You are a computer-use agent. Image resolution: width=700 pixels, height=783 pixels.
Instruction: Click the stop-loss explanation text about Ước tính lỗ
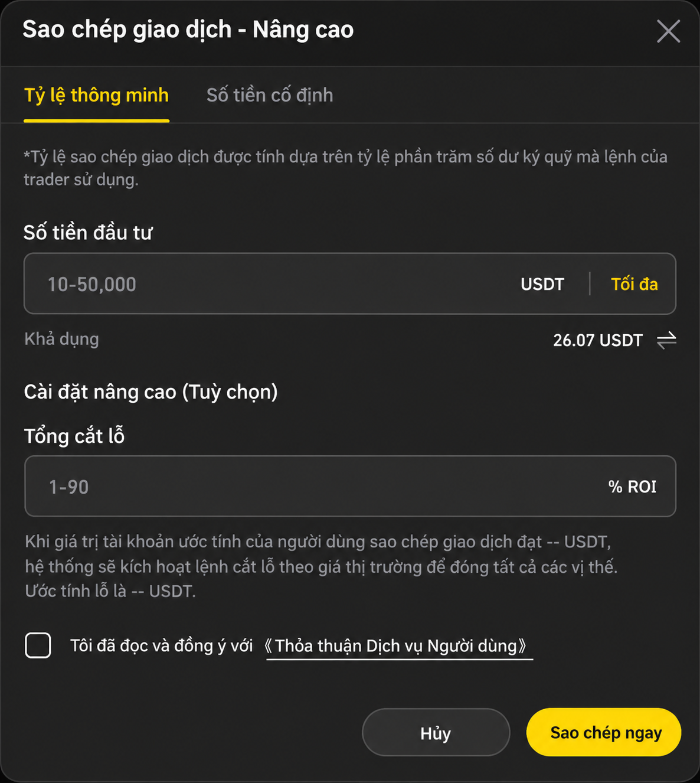point(321,566)
